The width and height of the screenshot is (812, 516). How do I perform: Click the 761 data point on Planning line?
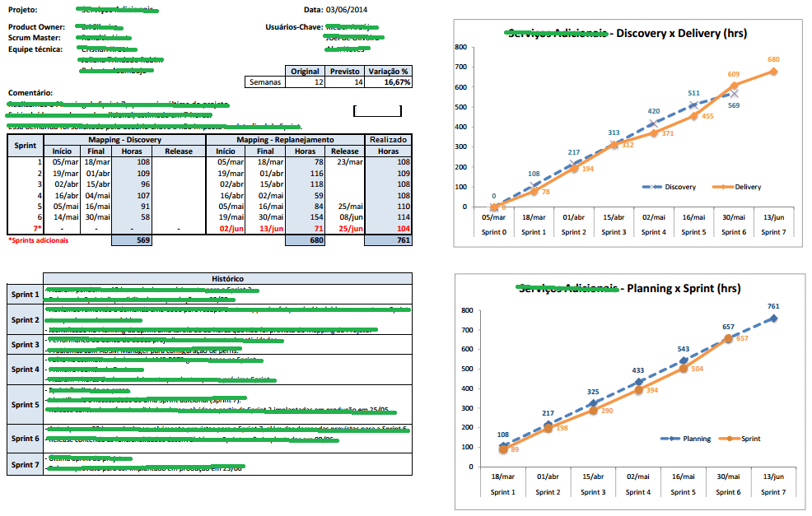click(773, 318)
